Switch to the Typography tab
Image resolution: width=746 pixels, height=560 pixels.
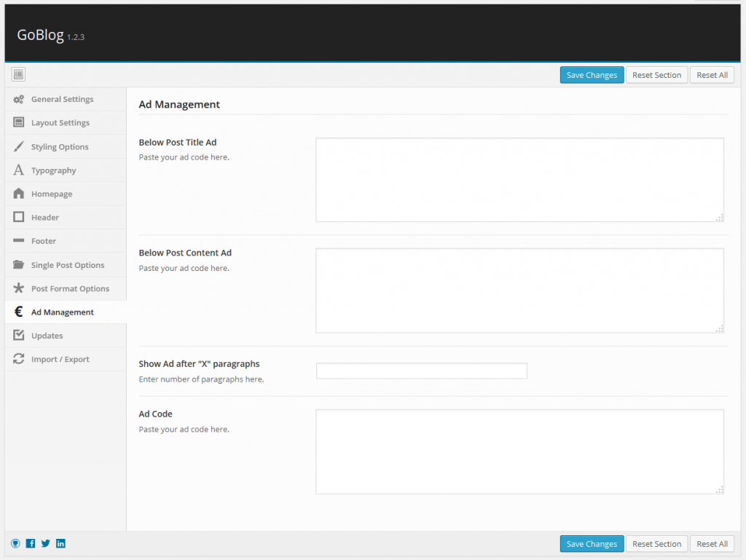point(53,170)
